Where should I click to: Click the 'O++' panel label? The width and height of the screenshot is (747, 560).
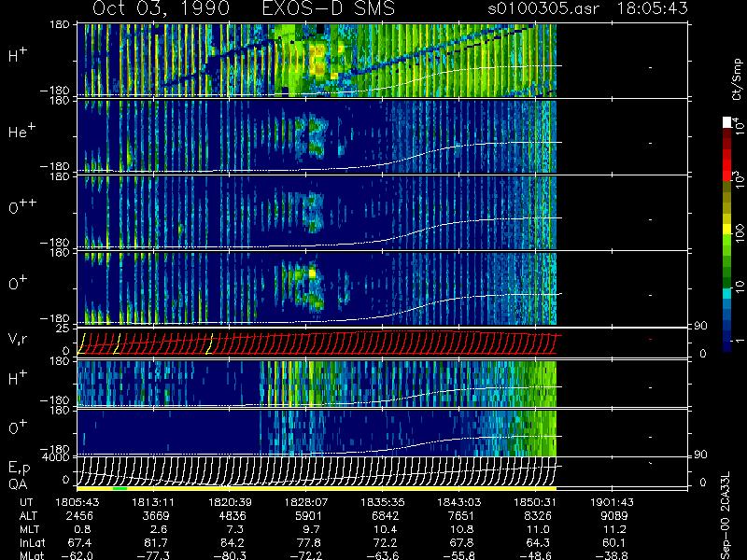pos(22,206)
